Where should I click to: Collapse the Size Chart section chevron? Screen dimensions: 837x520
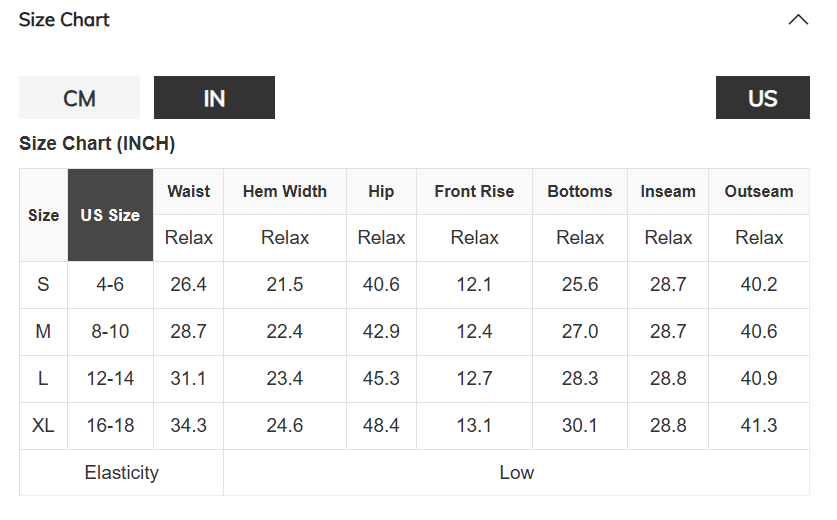[x=797, y=20]
